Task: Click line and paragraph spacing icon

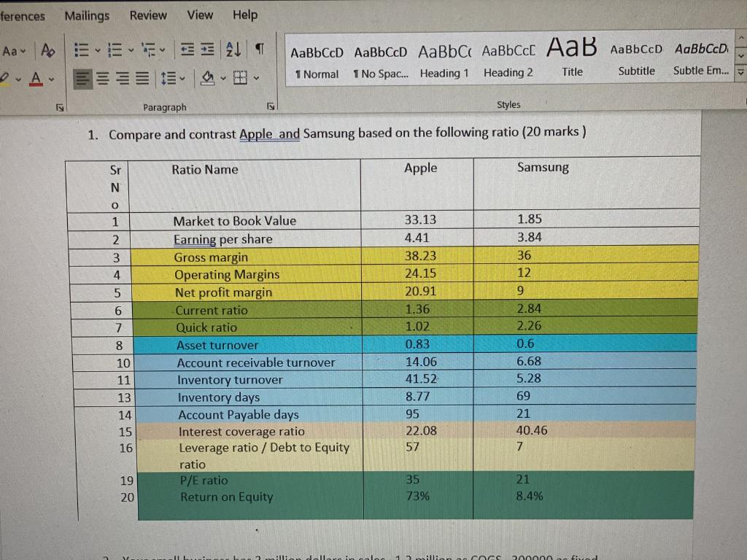Action: pyautogui.click(x=169, y=78)
